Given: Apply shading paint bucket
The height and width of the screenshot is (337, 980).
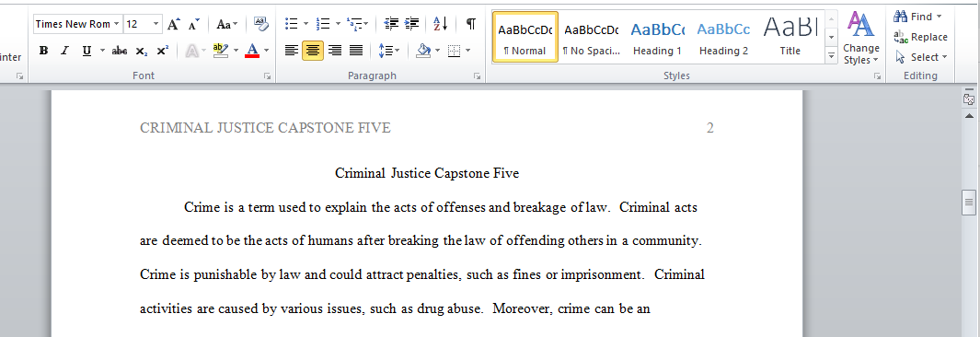Looking at the screenshot, I should coord(423,51).
